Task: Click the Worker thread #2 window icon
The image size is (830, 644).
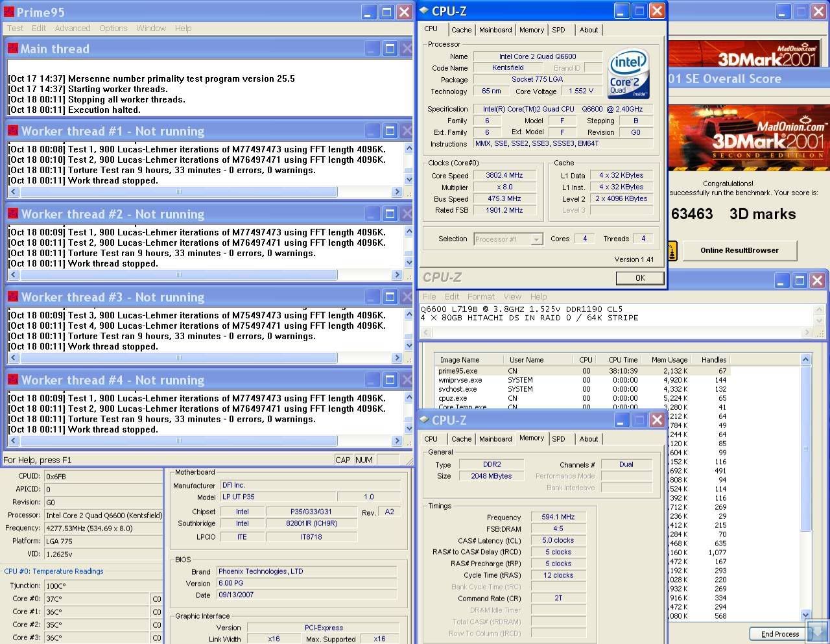Action: pos(13,213)
